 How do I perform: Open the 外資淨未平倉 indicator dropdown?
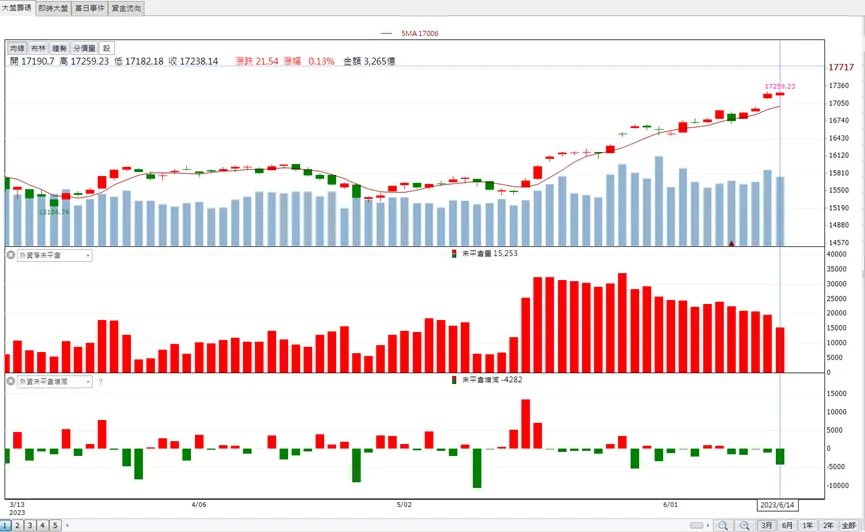click(x=55, y=256)
